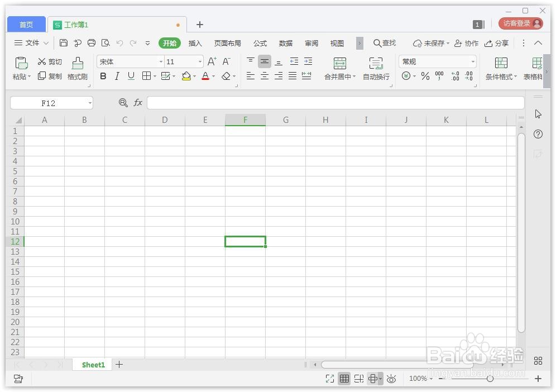Increase decimal places icon
The image size is (556, 392).
[x=456, y=75]
